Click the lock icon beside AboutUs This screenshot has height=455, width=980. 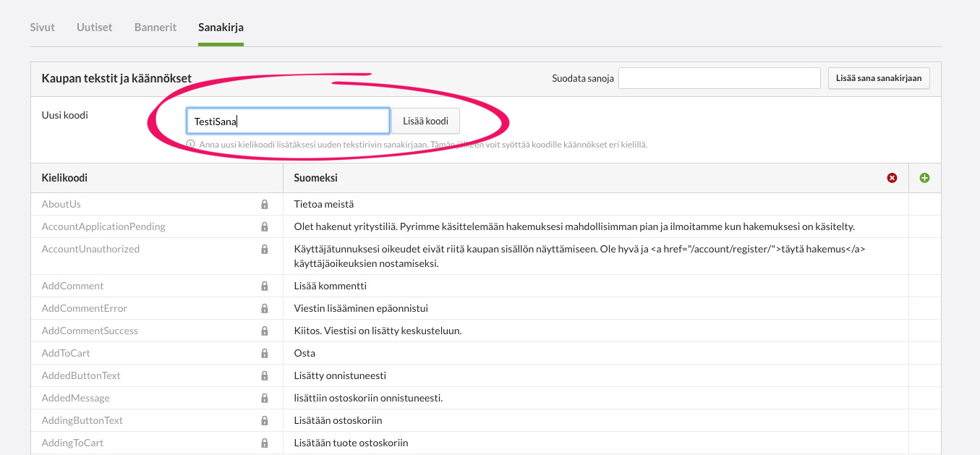tap(265, 205)
